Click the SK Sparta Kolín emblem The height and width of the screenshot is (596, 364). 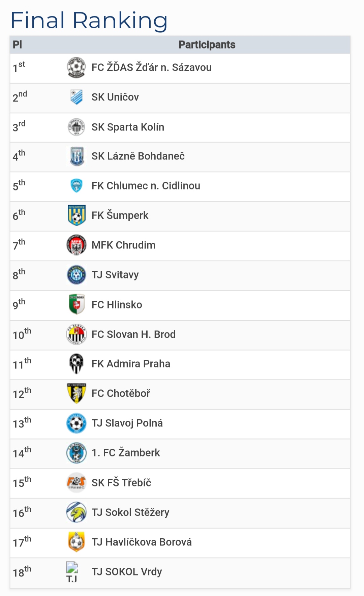[77, 127]
